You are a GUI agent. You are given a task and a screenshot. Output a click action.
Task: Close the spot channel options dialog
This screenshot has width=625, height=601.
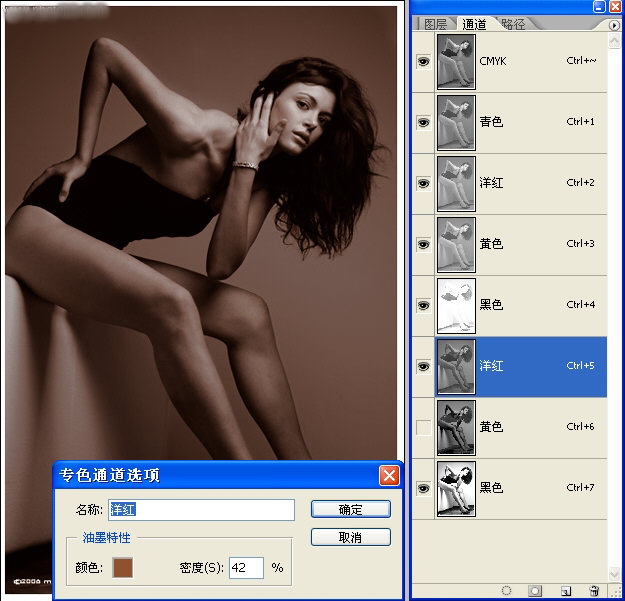389,476
